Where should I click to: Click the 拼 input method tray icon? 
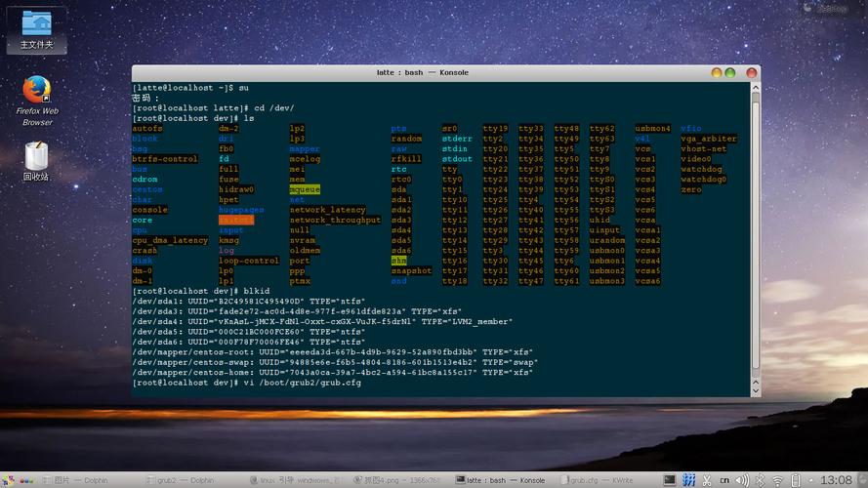(x=688, y=479)
